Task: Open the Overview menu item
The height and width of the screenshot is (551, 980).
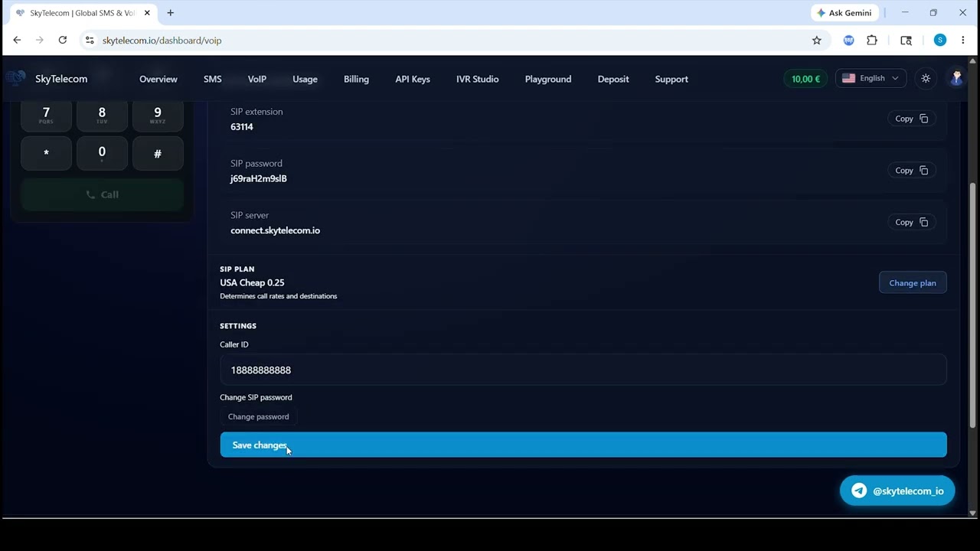Action: pos(158,79)
